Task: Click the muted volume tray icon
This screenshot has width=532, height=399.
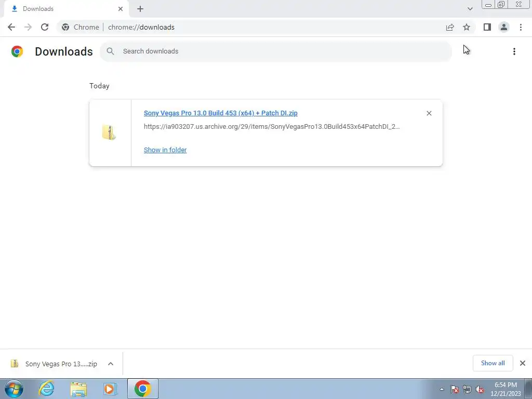Action: pyautogui.click(x=480, y=390)
